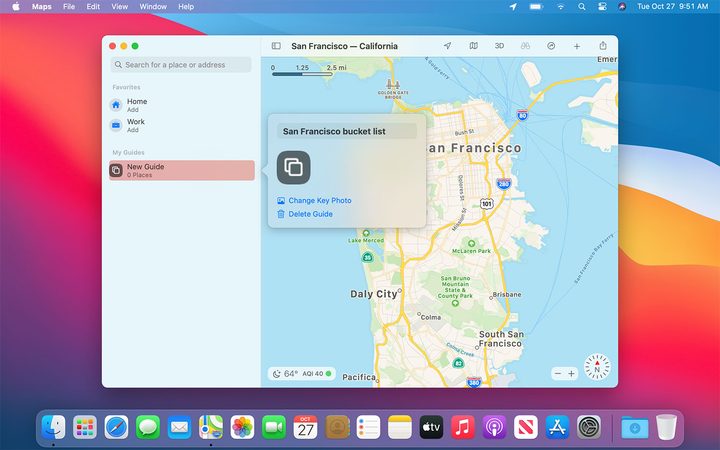Click the Golden Gate Bridge landmark icon

point(393,84)
